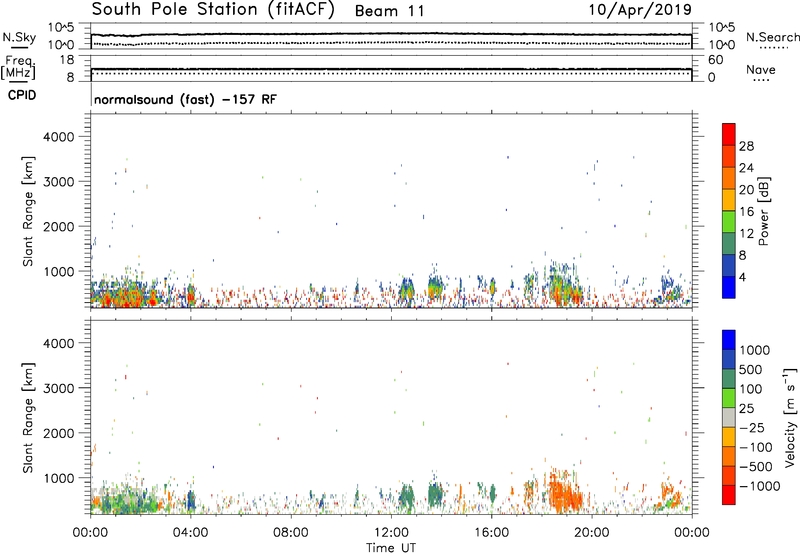
Task: Click the "4" tick on Power colorbar
Action: pyautogui.click(x=743, y=277)
